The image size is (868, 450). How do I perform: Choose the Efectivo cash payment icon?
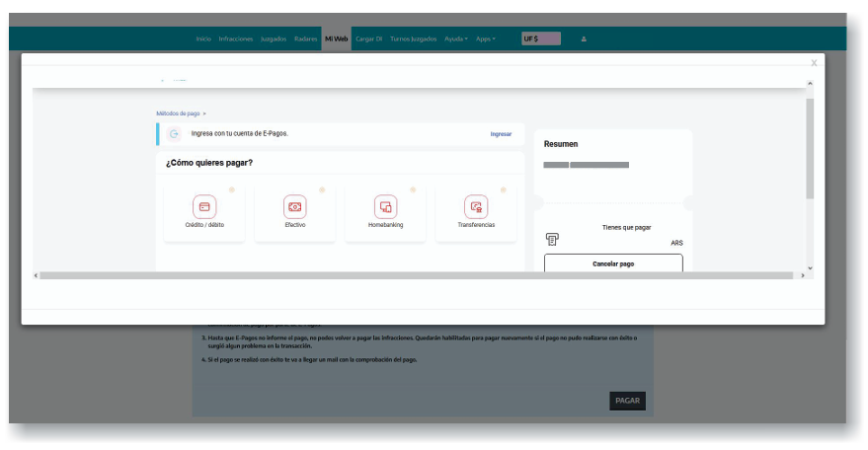pyautogui.click(x=294, y=207)
